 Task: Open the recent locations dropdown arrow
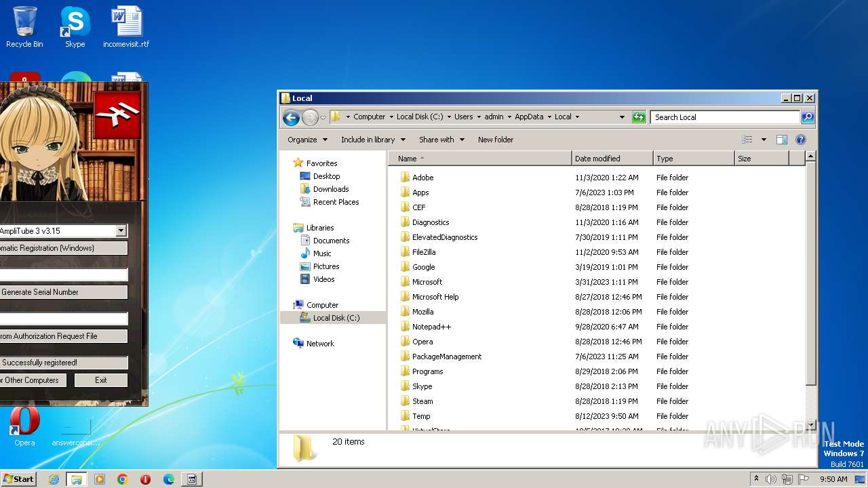[323, 117]
